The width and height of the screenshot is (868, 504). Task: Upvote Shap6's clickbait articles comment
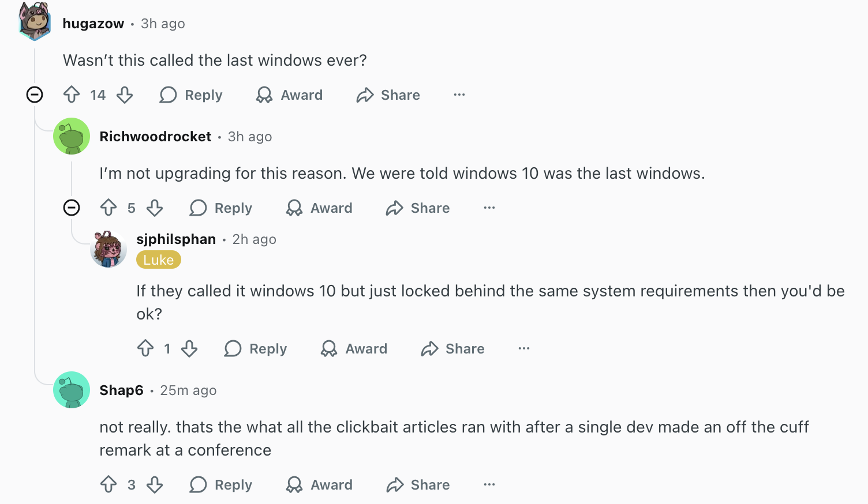click(x=109, y=484)
